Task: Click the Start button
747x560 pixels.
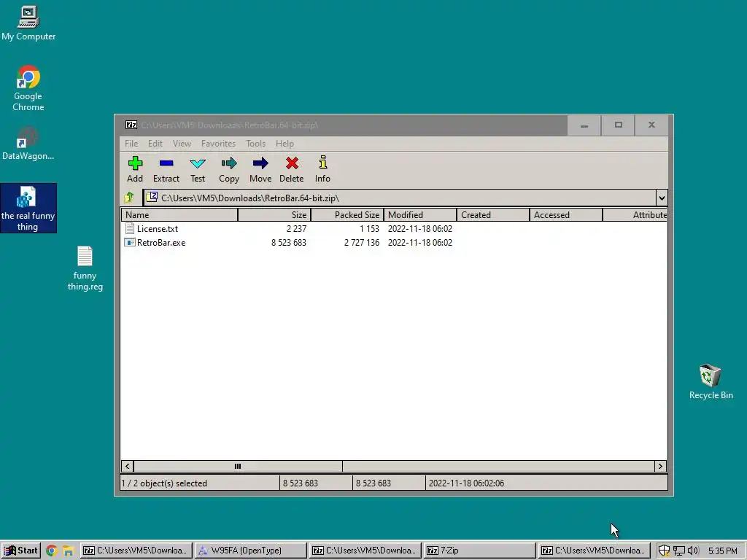Action: tap(20, 551)
